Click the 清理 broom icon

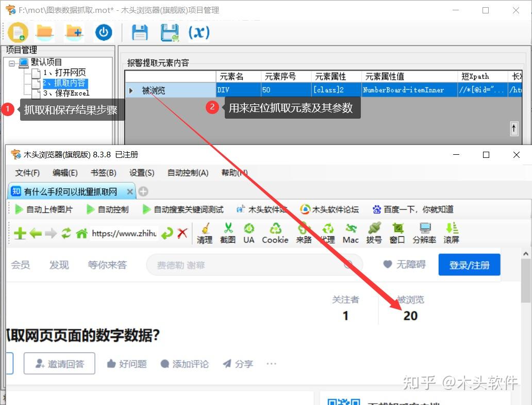point(205,233)
